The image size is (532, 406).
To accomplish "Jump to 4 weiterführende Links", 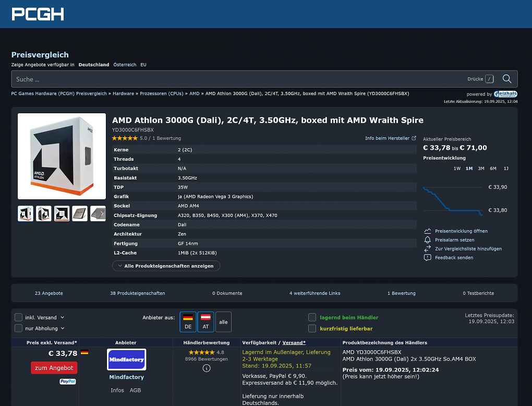I will click(x=315, y=293).
